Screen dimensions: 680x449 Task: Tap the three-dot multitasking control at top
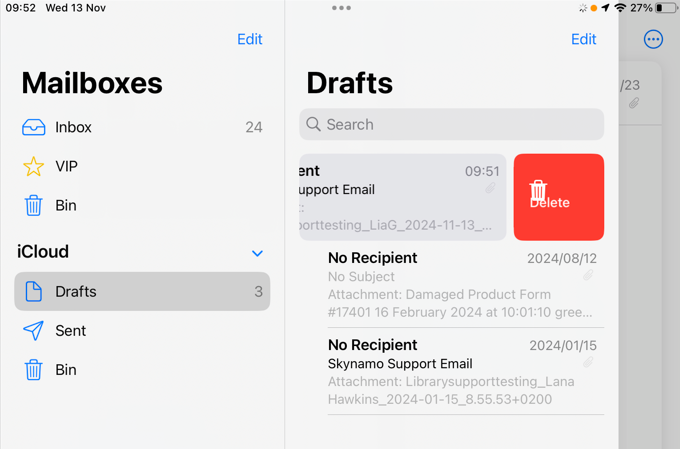(x=341, y=8)
